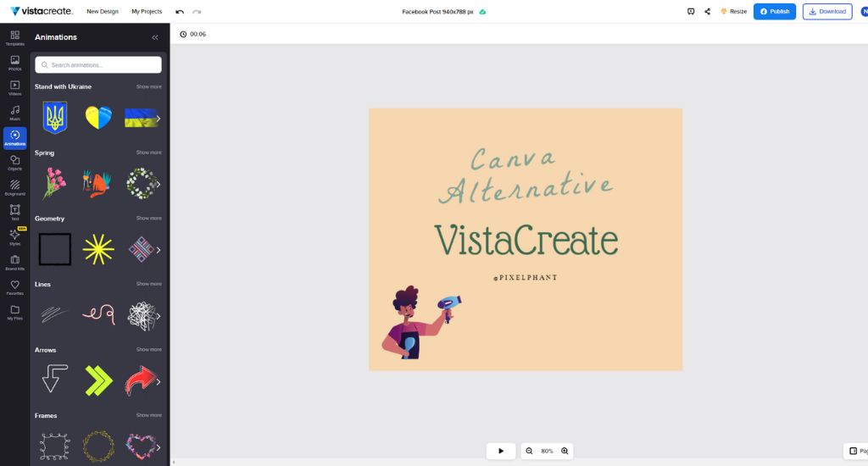Click the 00:06 duration timer
Screen dimensions: 868x466
pos(192,34)
